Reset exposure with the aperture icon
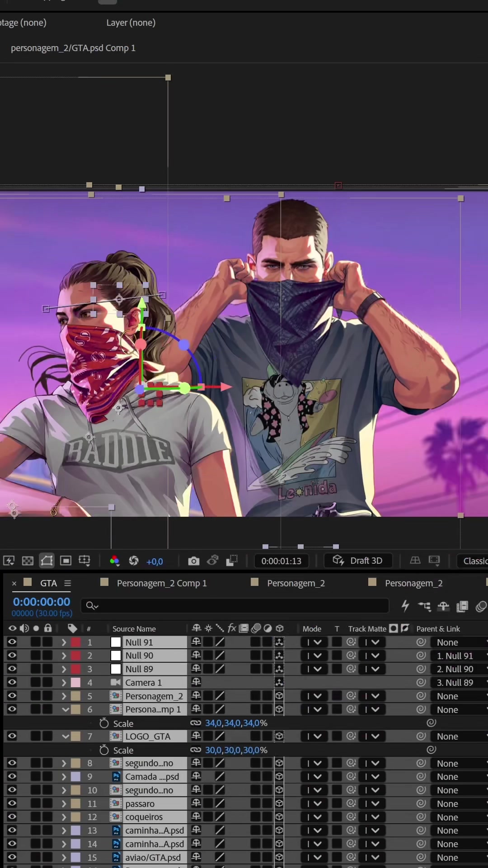Viewport: 488px width, 868px height. 134,561
